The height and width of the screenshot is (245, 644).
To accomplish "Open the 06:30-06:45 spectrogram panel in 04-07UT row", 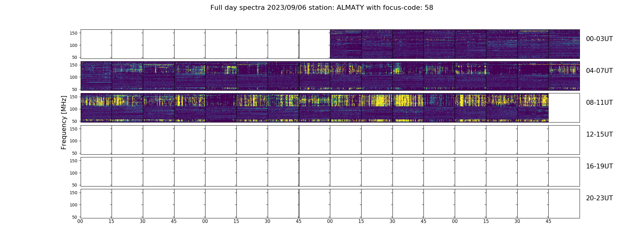I will 408,76.
